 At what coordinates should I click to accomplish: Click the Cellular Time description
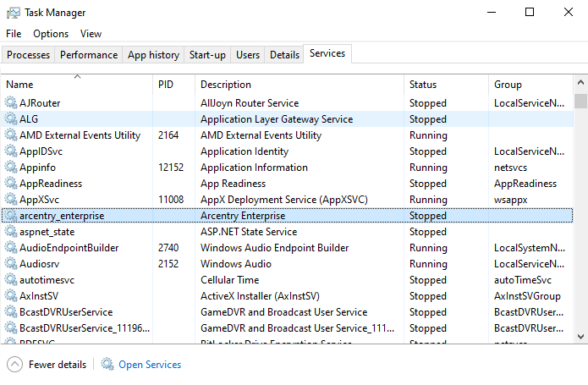point(230,280)
